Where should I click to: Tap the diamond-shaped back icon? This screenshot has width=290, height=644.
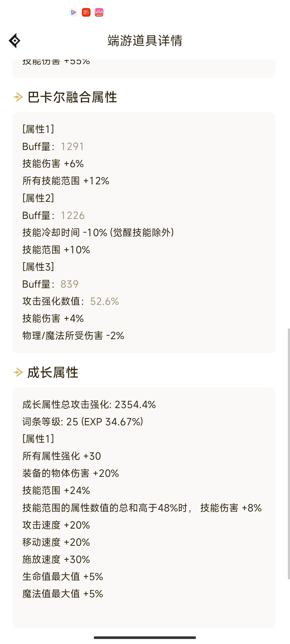[x=15, y=41]
